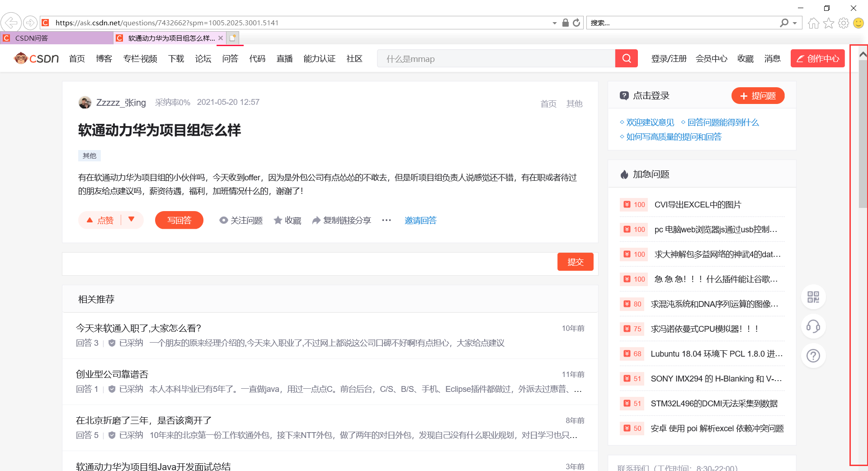The height and width of the screenshot is (471, 868).
Task: Click 消息 in the top bar
Action: click(773, 58)
